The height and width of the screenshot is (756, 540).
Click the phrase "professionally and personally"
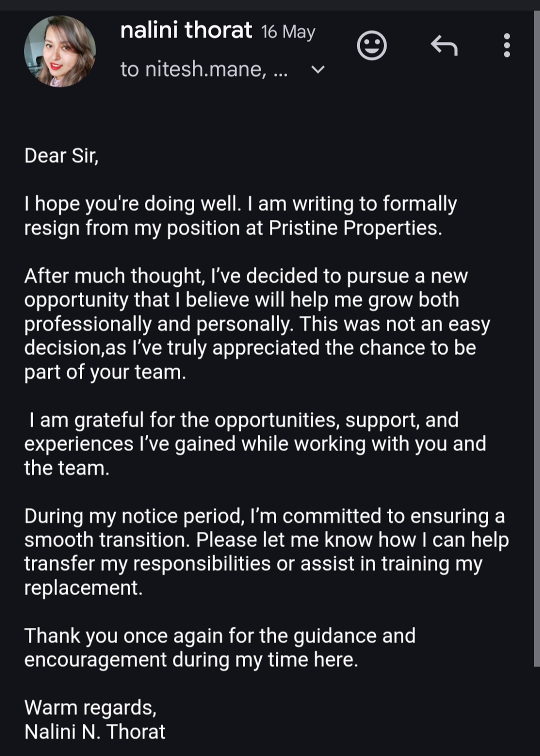[158, 324]
